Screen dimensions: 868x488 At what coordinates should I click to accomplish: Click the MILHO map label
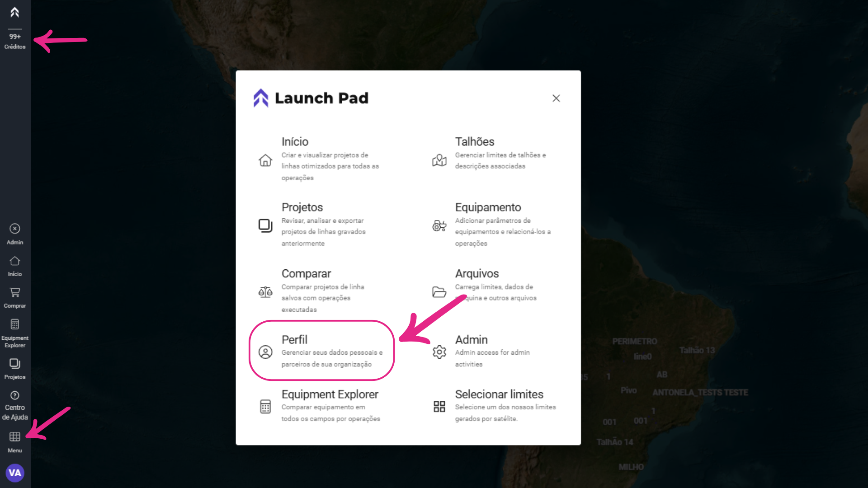click(x=631, y=467)
